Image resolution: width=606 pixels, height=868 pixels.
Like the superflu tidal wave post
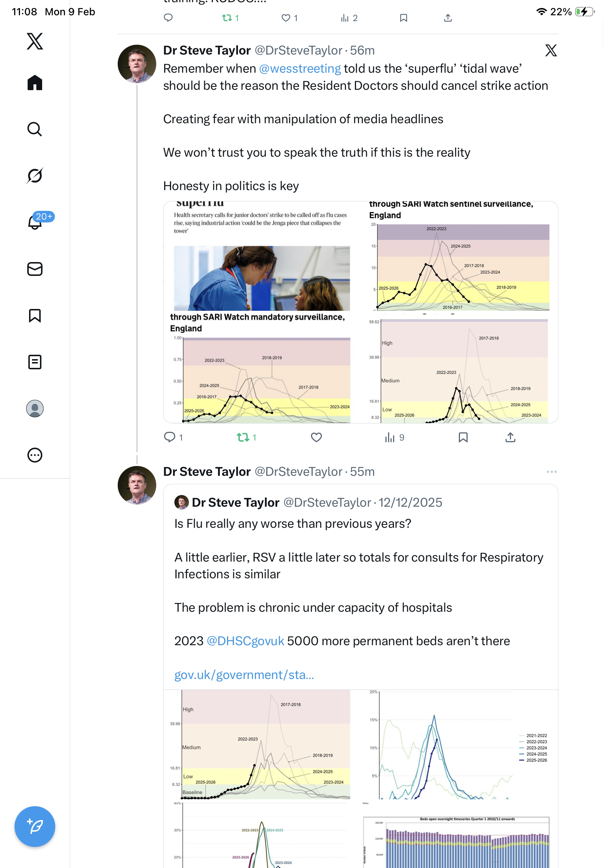[x=316, y=437]
